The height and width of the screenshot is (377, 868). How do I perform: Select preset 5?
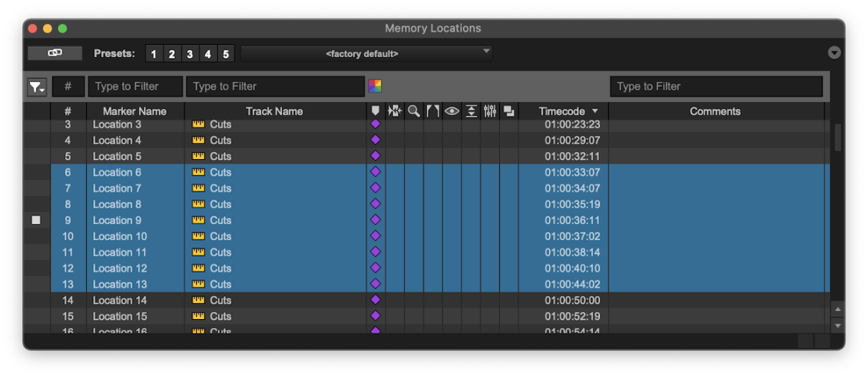point(226,54)
